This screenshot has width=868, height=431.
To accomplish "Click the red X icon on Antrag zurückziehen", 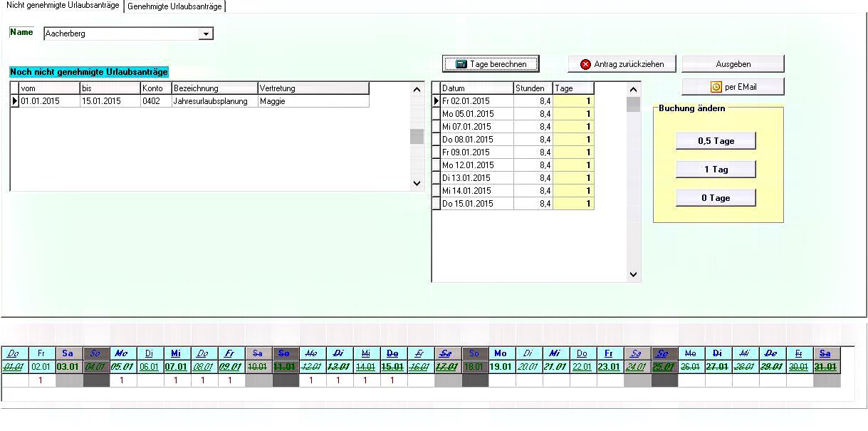I will (x=585, y=64).
